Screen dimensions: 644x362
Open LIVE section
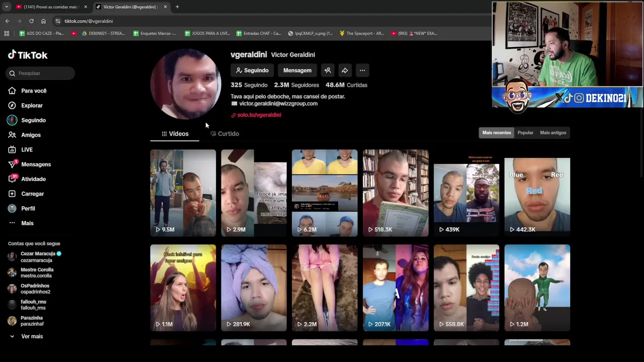tap(20, 149)
